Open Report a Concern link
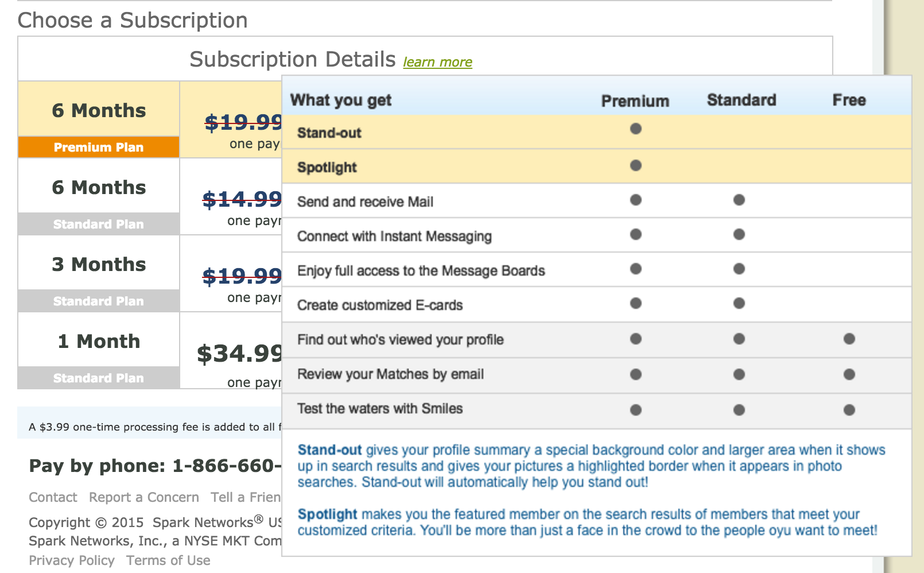Image resolution: width=924 pixels, height=573 pixels. click(144, 497)
